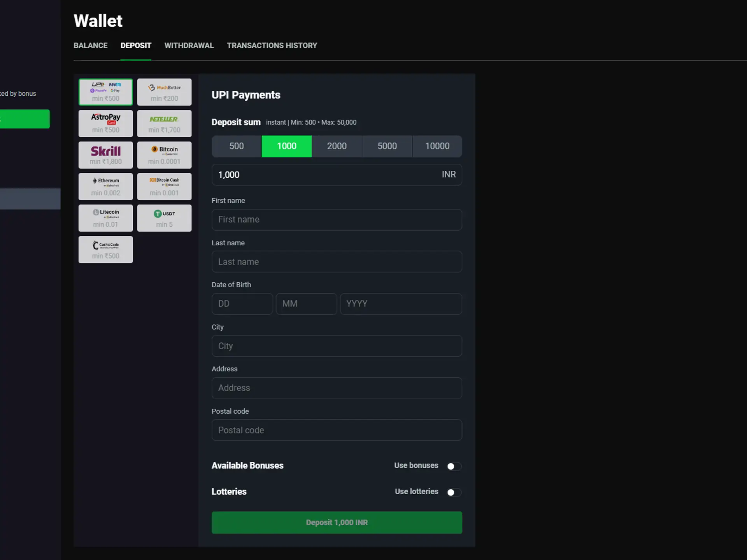Click Deposit 1,000 INR button
This screenshot has width=747, height=560.
[x=337, y=522]
